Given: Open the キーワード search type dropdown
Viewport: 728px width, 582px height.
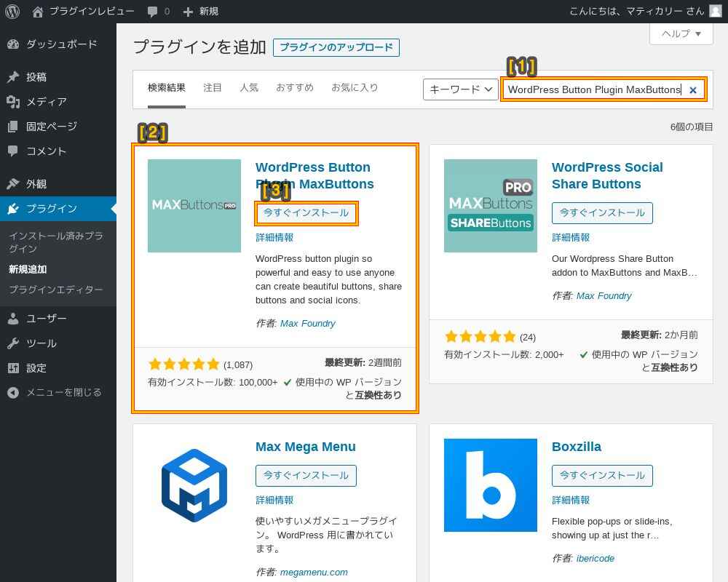Looking at the screenshot, I should pyautogui.click(x=460, y=89).
